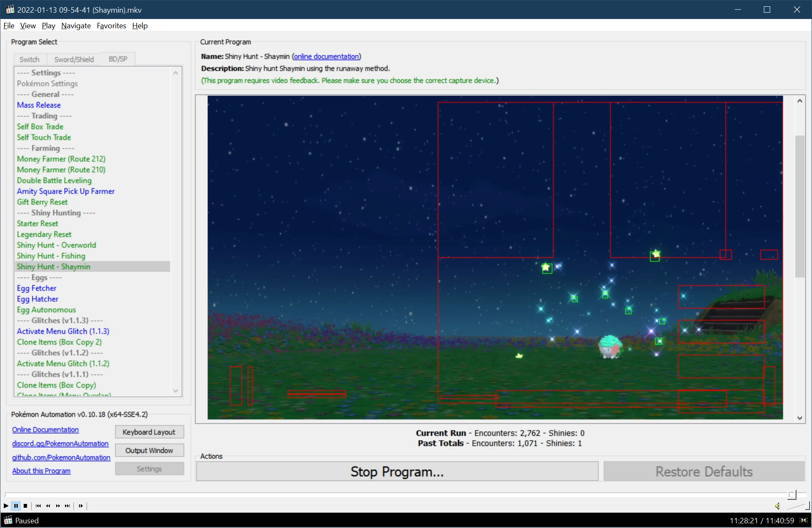Click down arrow on video panel scrollbar
The width and height of the screenshot is (812, 528).
[x=799, y=418]
